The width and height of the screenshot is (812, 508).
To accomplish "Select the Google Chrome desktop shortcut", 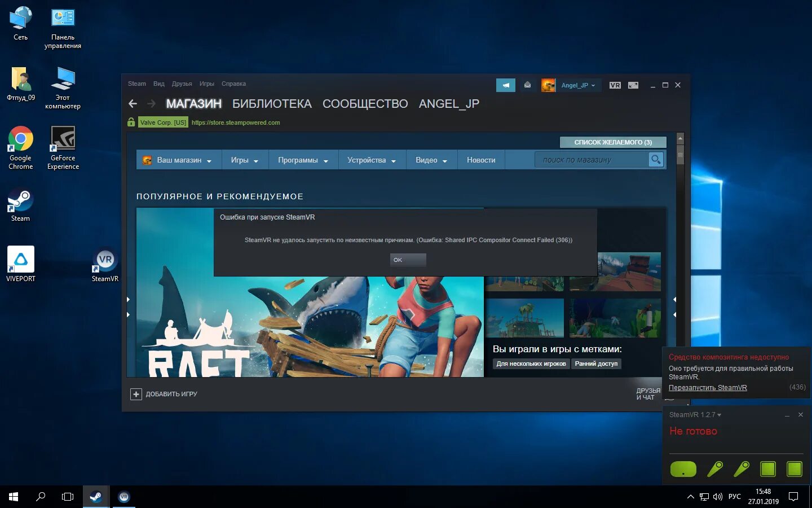I will (21, 148).
